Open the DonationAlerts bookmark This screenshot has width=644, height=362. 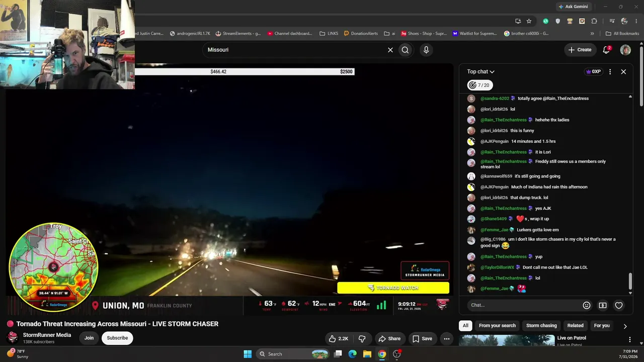point(361,34)
